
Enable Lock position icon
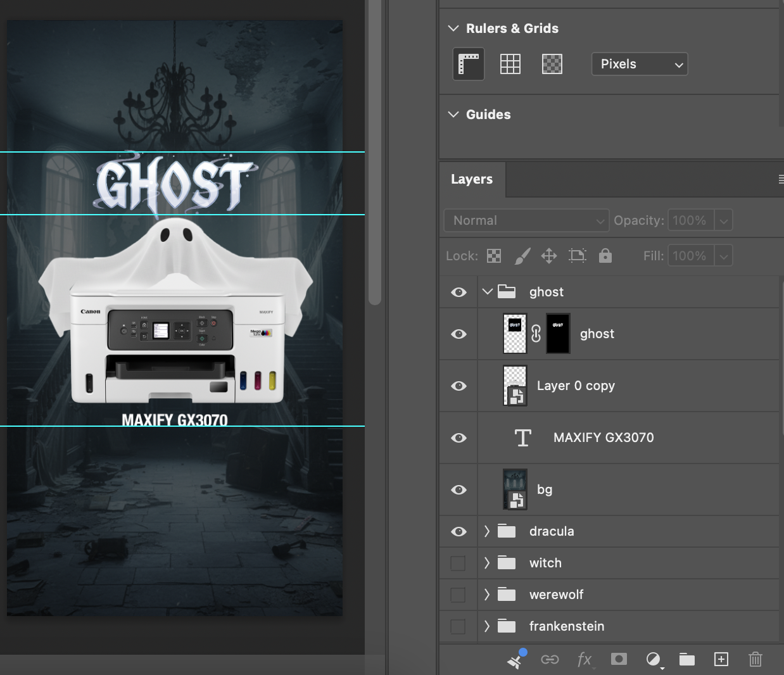pos(549,256)
